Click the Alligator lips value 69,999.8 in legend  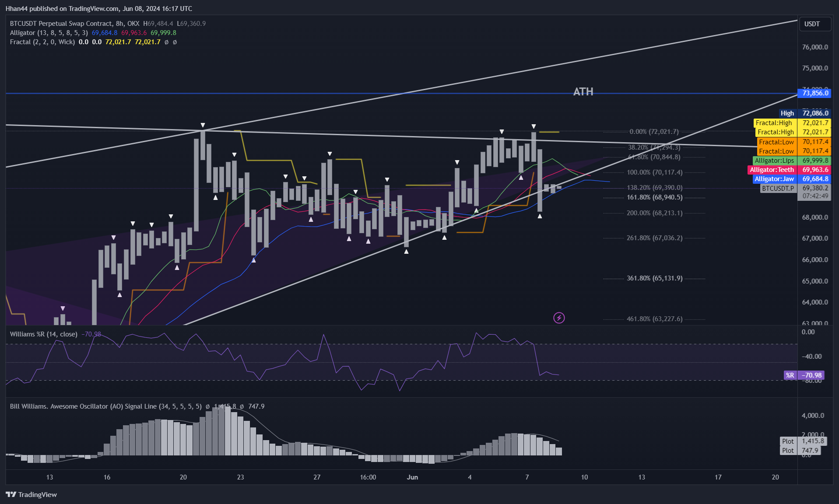click(164, 33)
